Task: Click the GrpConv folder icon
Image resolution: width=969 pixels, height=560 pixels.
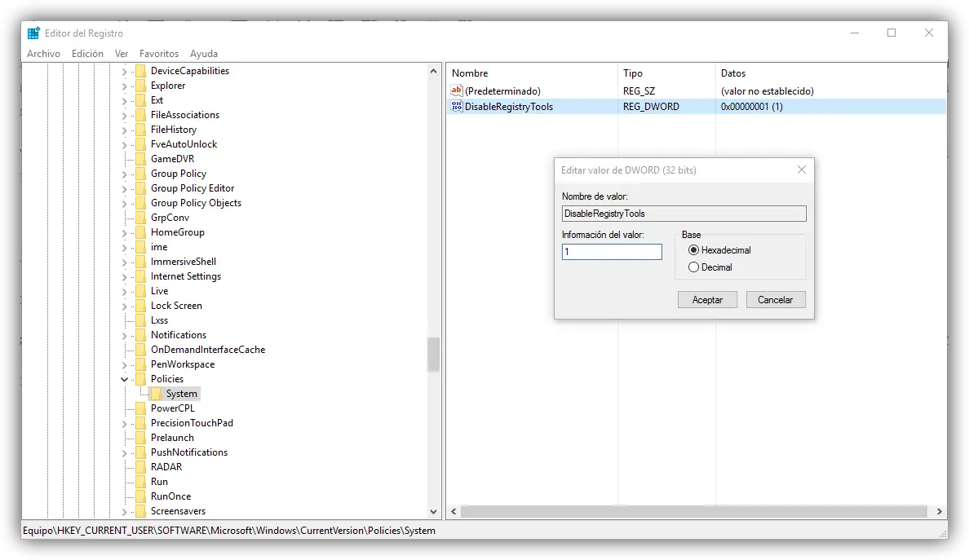Action: (140, 218)
